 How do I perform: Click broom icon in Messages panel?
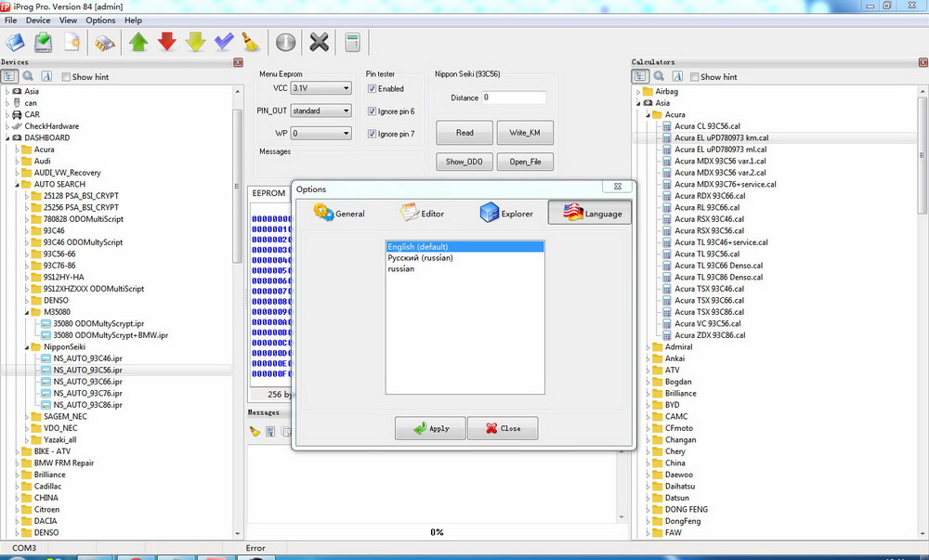click(255, 432)
